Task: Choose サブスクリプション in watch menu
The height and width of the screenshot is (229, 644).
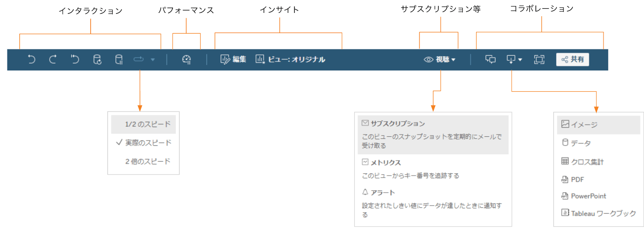Action: pos(433,134)
